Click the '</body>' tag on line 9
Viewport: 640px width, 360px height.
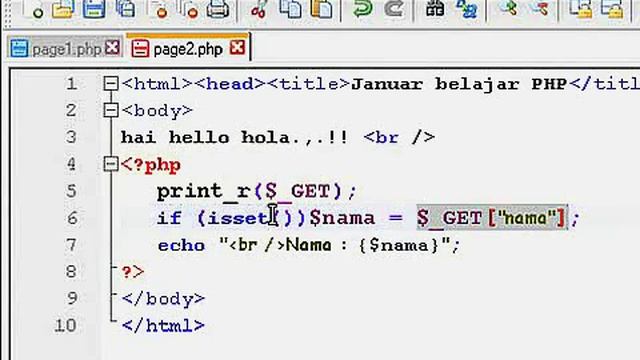tap(163, 299)
